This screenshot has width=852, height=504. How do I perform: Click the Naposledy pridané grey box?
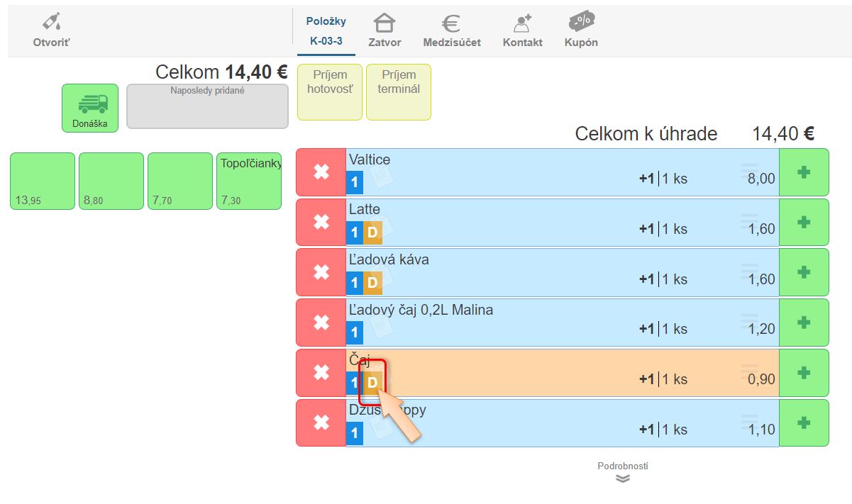(207, 106)
